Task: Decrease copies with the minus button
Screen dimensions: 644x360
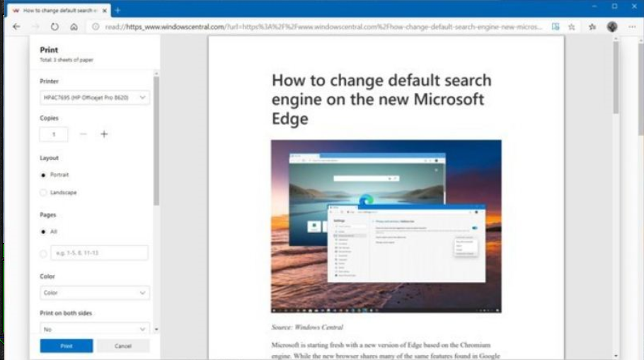Action: pos(84,134)
